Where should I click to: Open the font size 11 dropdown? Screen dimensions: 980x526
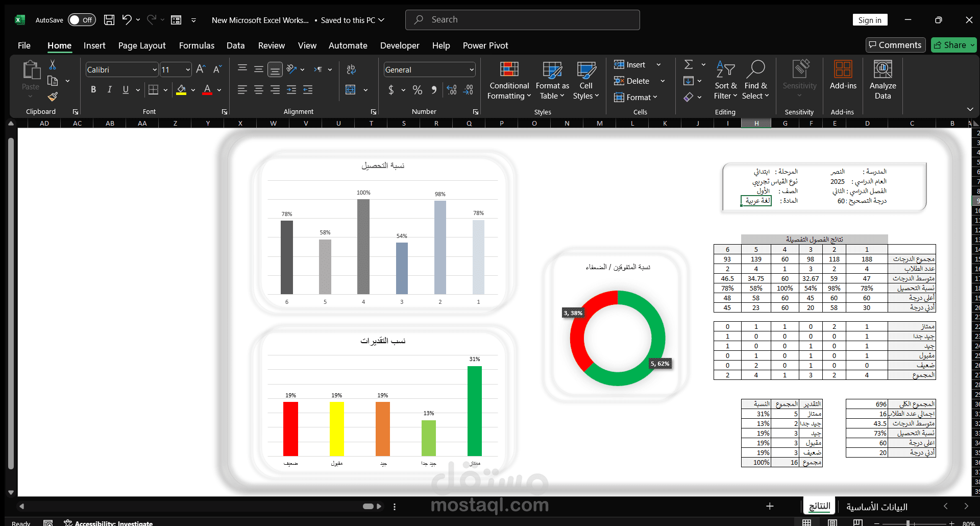pos(188,70)
